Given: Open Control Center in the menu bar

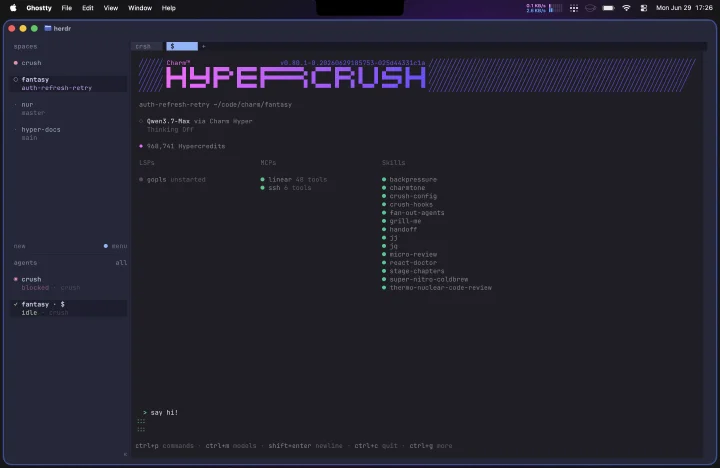Looking at the screenshot, I should [644, 8].
